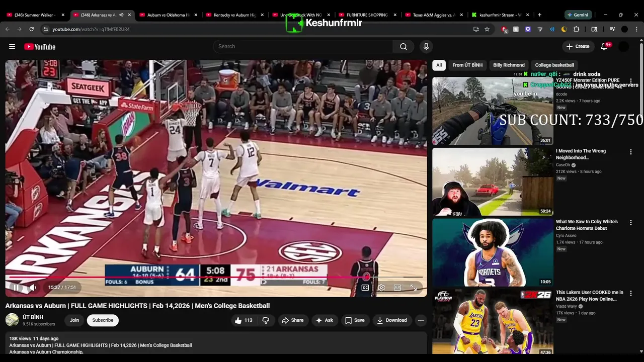Screen dimensions: 644x362
Task: Switch to FURNITURE SHOPPING browser tab
Action: tap(367, 15)
